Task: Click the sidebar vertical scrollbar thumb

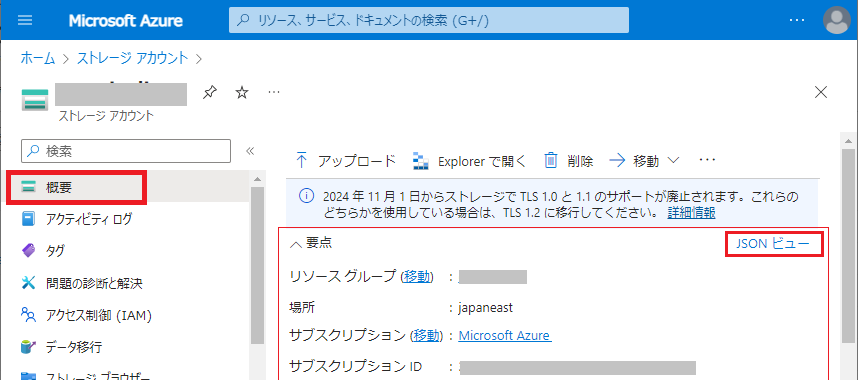Action: (x=257, y=265)
